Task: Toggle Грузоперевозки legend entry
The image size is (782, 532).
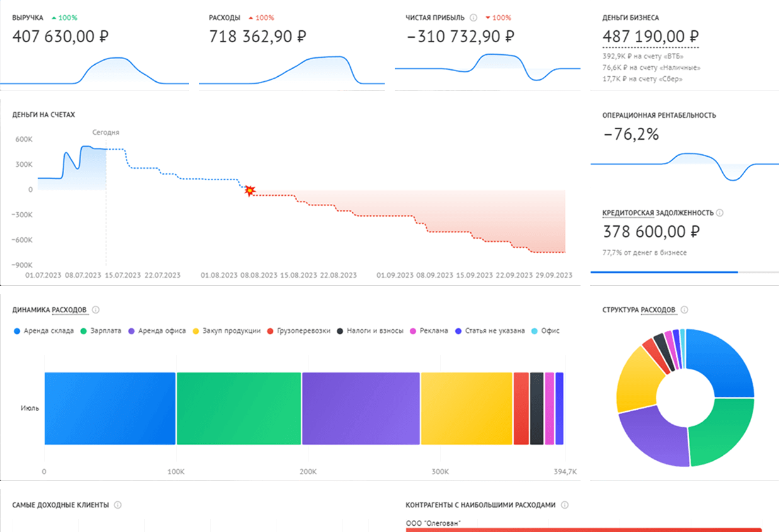Action: click(x=298, y=331)
